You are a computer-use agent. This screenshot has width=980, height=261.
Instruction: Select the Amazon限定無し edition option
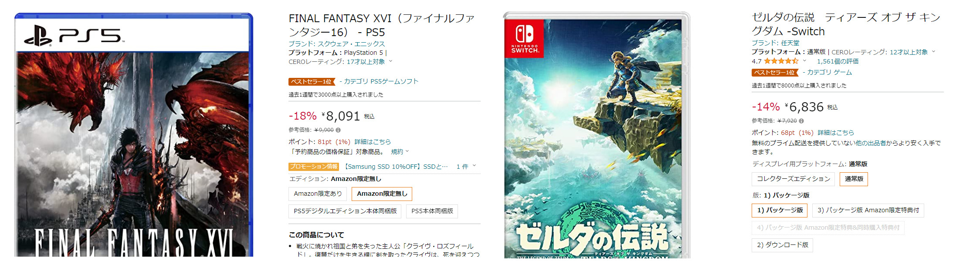pos(382,194)
